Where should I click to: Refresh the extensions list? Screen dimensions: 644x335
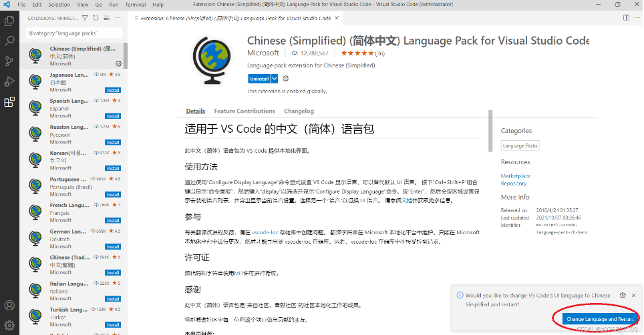[x=96, y=18]
